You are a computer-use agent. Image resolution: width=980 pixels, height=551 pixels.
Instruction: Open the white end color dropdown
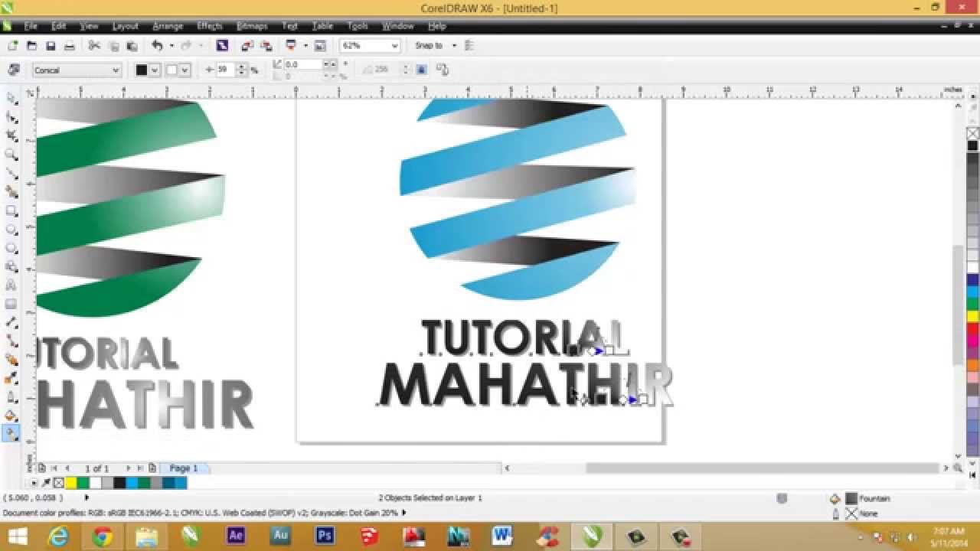pos(185,70)
